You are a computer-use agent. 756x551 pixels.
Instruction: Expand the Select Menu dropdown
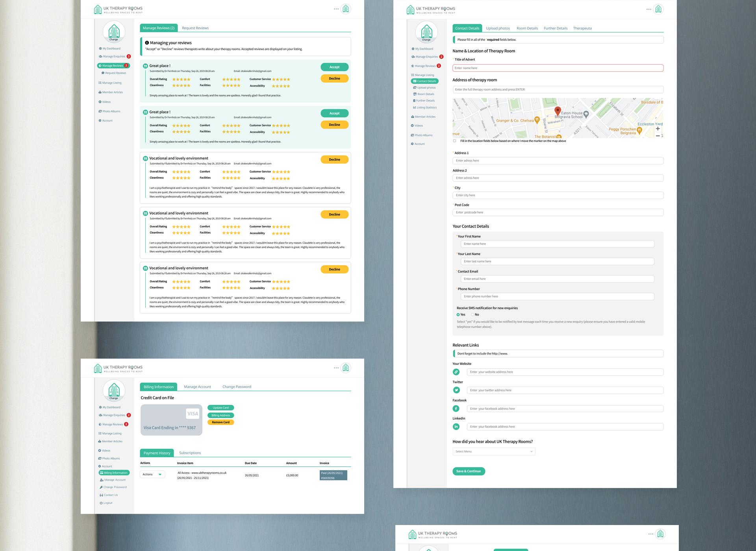(494, 451)
